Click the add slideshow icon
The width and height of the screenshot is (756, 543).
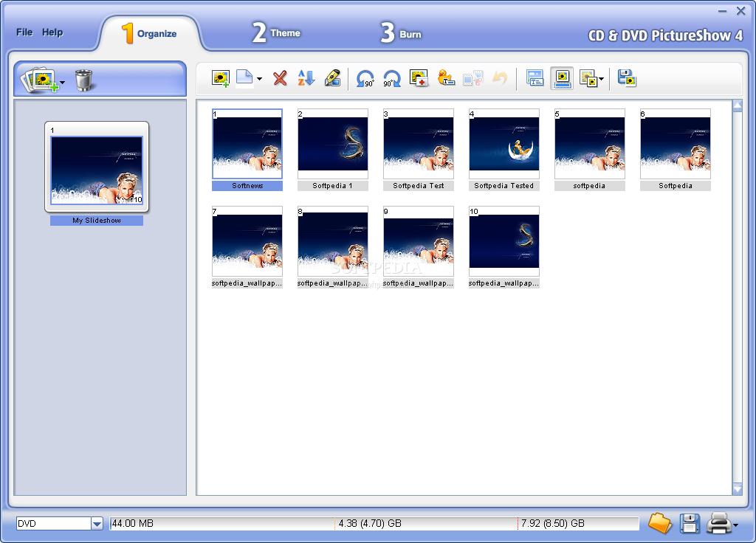click(x=39, y=80)
